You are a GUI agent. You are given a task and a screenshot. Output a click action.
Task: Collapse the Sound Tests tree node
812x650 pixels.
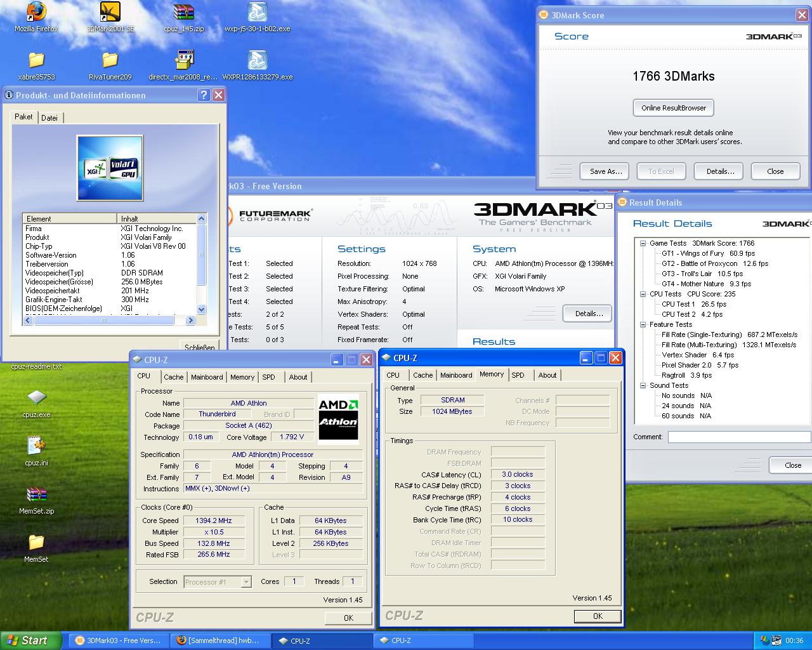(x=643, y=385)
